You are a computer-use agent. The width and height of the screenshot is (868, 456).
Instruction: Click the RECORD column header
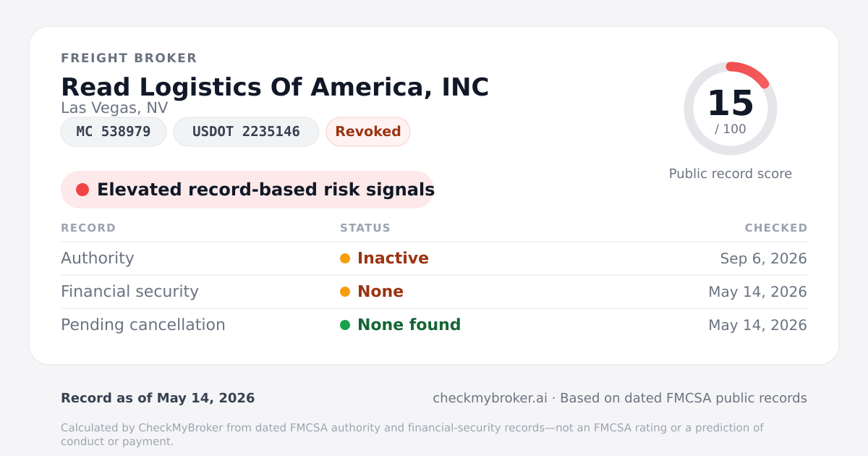[x=88, y=228]
